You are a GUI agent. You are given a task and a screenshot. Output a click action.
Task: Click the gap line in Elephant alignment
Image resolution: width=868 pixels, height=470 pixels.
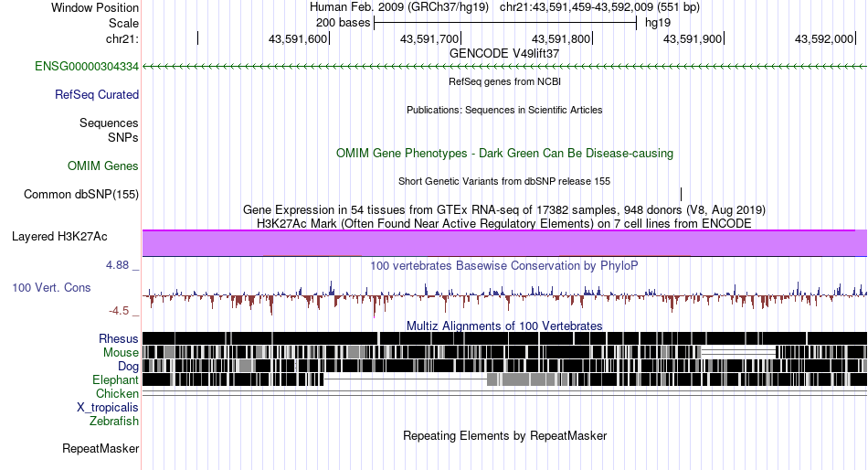pyautogui.click(x=405, y=379)
